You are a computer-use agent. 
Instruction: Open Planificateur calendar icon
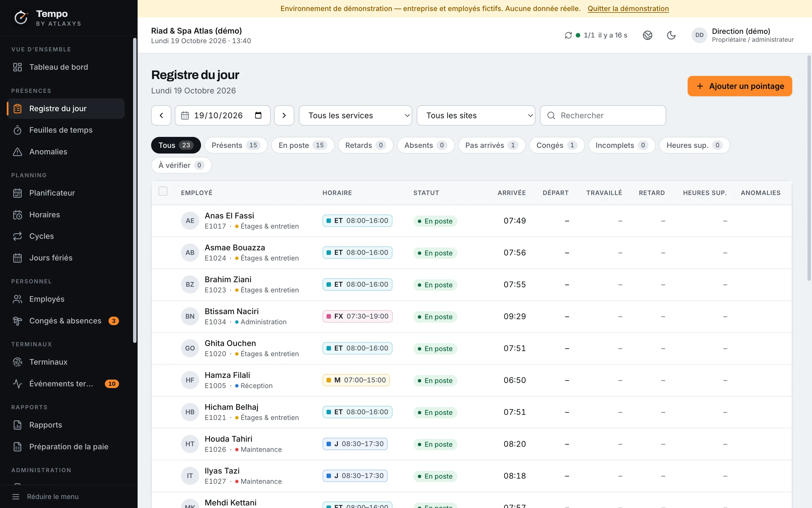[17, 193]
